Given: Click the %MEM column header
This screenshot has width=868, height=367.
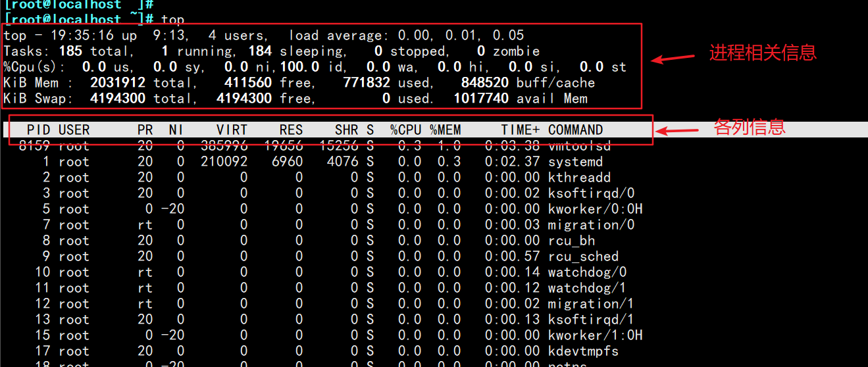Looking at the screenshot, I should tap(446, 130).
